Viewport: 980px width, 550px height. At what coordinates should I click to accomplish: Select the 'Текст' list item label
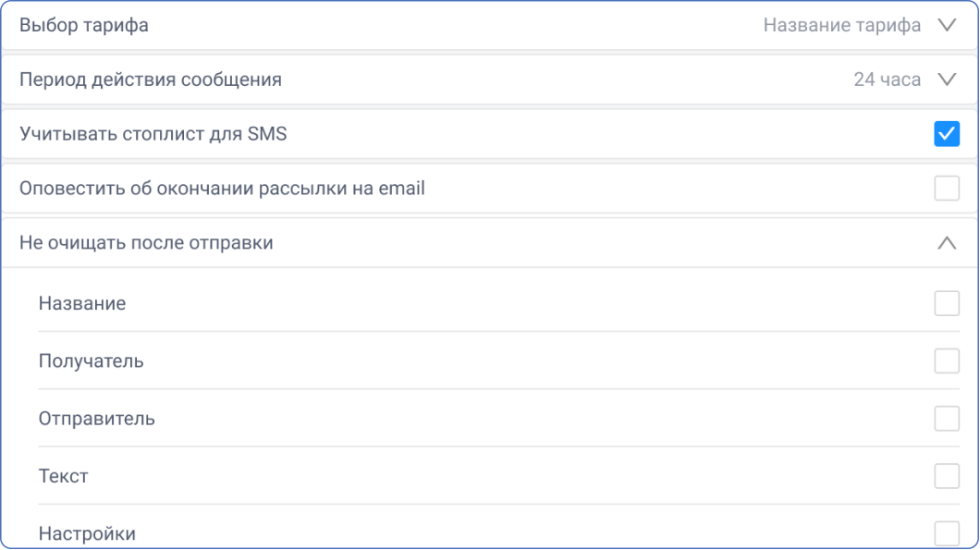click(x=63, y=476)
